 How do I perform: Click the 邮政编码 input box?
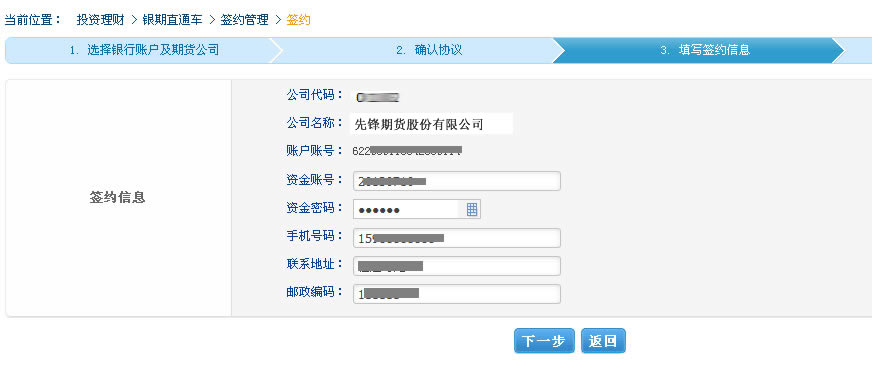pos(457,294)
